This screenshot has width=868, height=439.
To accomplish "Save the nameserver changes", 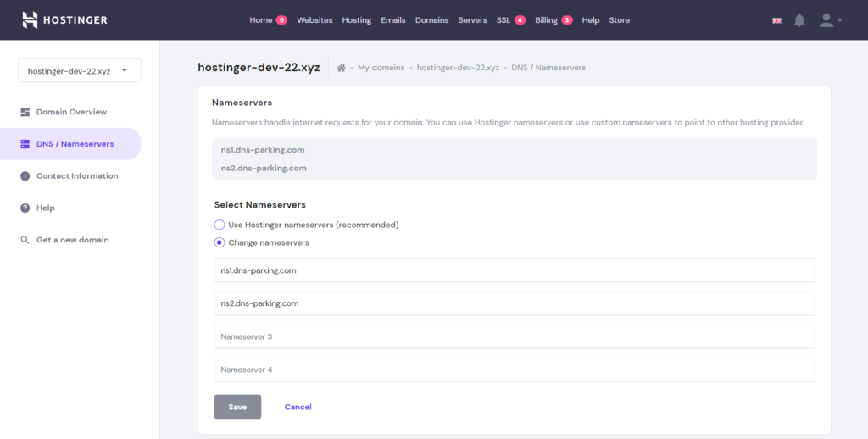I will coord(237,407).
